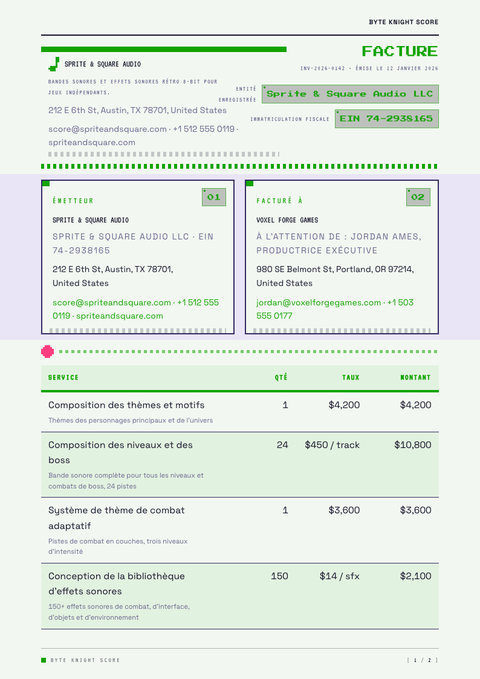Click the FACTURE title heading
The image size is (480, 679).
pyautogui.click(x=399, y=51)
